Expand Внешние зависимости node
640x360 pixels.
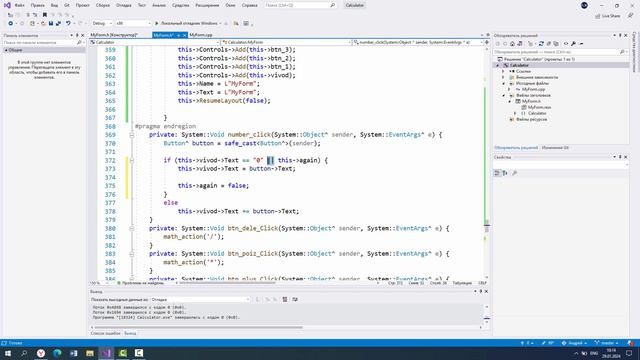503,77
